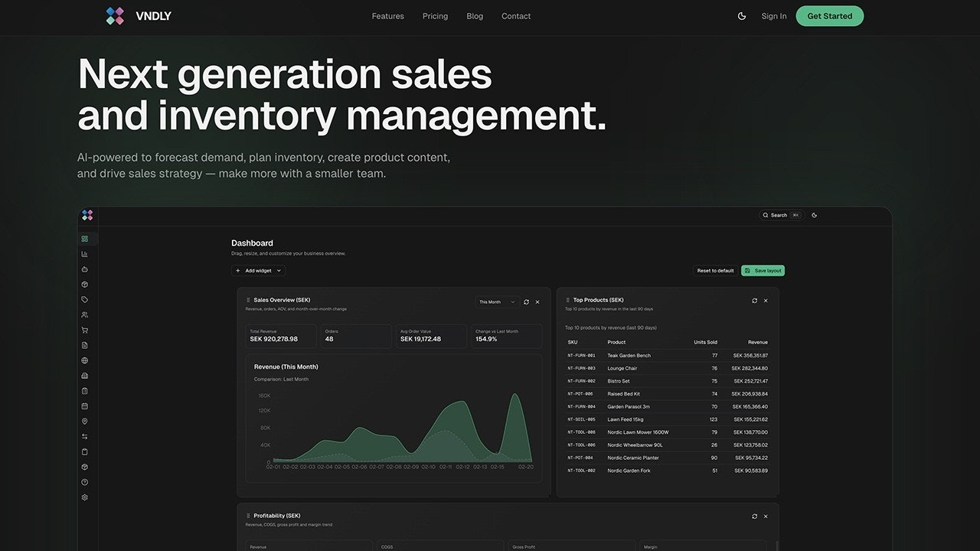Open the package cube icon above help
Viewport: 980px width, 551px height.
[85, 467]
